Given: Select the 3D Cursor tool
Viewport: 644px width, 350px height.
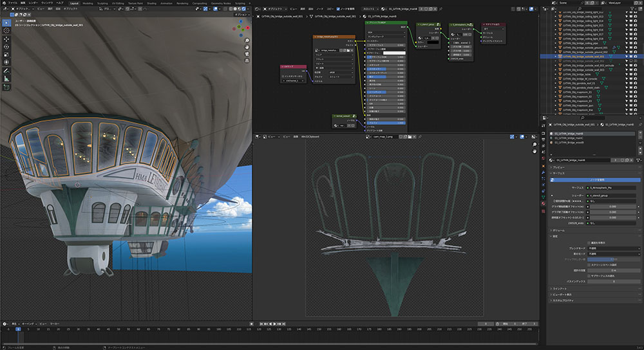Looking at the screenshot, I should click(6, 31).
